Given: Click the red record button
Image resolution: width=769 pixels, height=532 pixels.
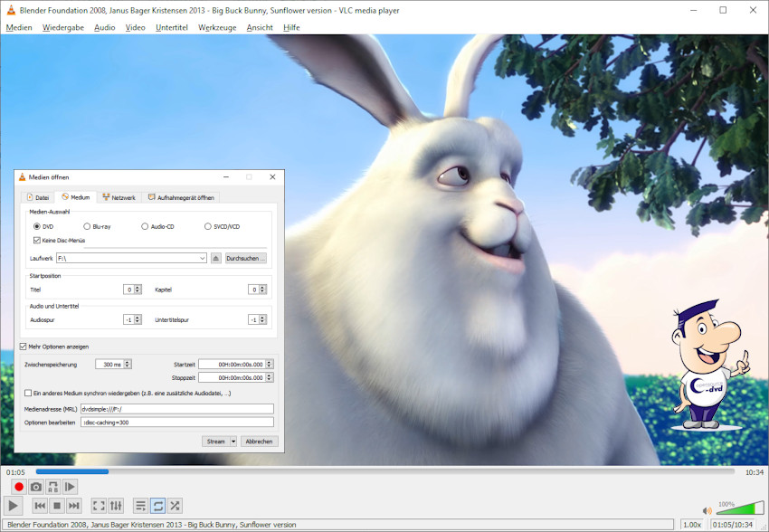Looking at the screenshot, I should (18, 487).
